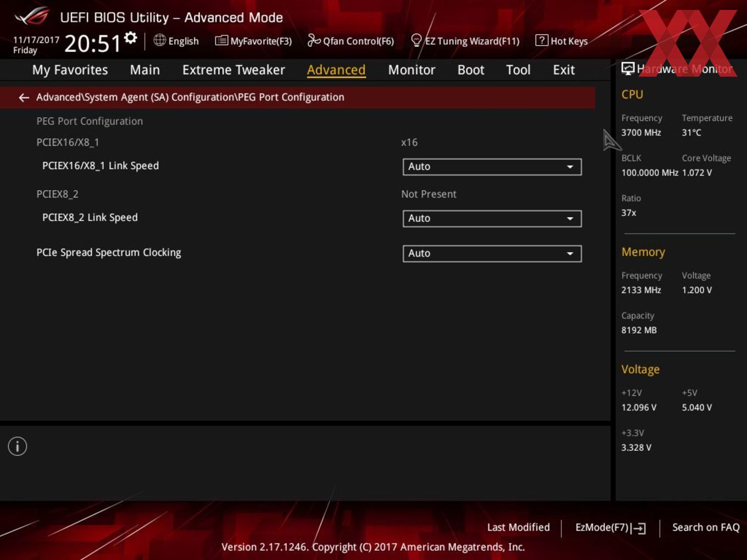
Task: Open the Monitor tab
Action: click(x=411, y=70)
